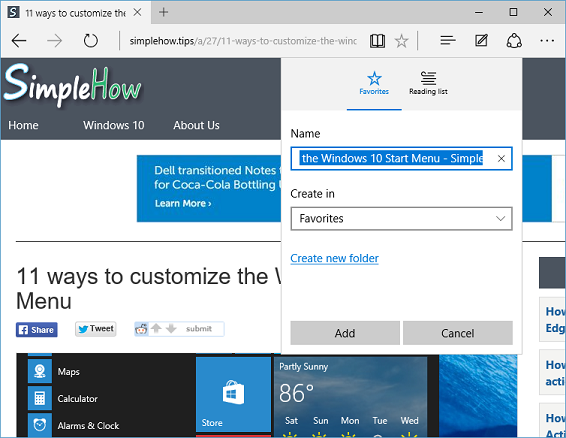Viewport: 566px width, 438px height.
Task: Open the Make a Web Note icon
Action: point(481,41)
